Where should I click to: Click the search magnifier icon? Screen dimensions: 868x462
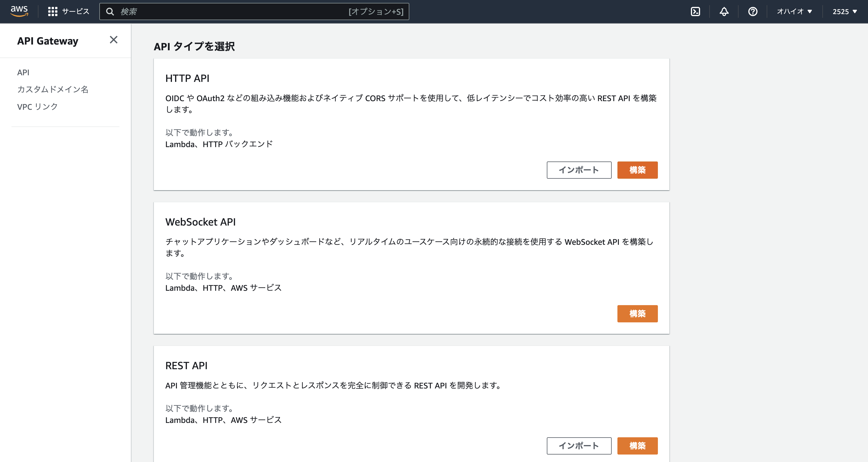click(x=110, y=11)
